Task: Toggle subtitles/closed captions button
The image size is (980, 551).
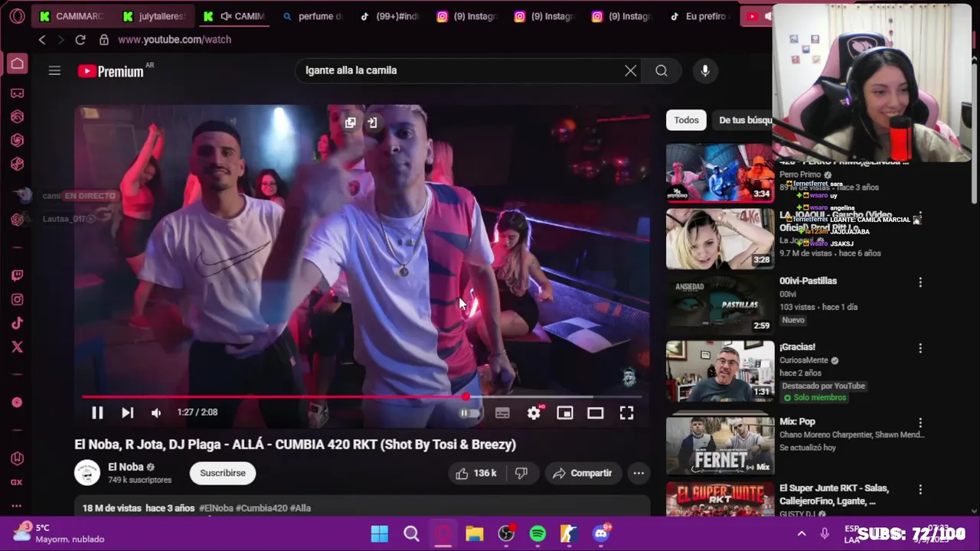Action: click(502, 412)
